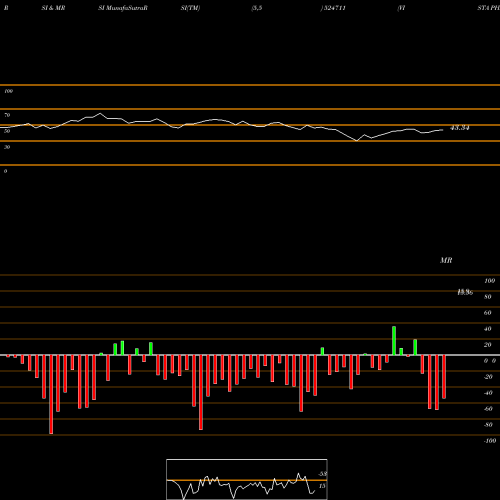Viewport: 500px width, 500px height.
Task: Click the last red bar of MR histogram
Action: (x=444, y=377)
